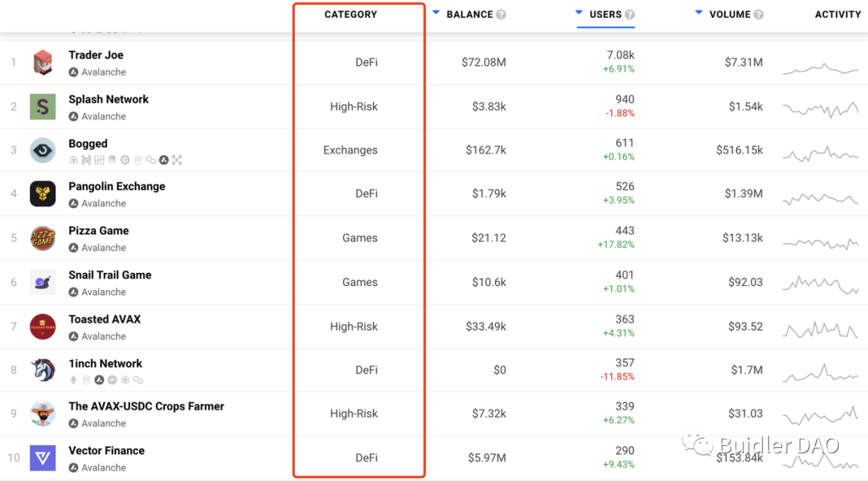Open the Splash Network dapp link
Viewport: 868px width, 481px height.
pyautogui.click(x=108, y=100)
